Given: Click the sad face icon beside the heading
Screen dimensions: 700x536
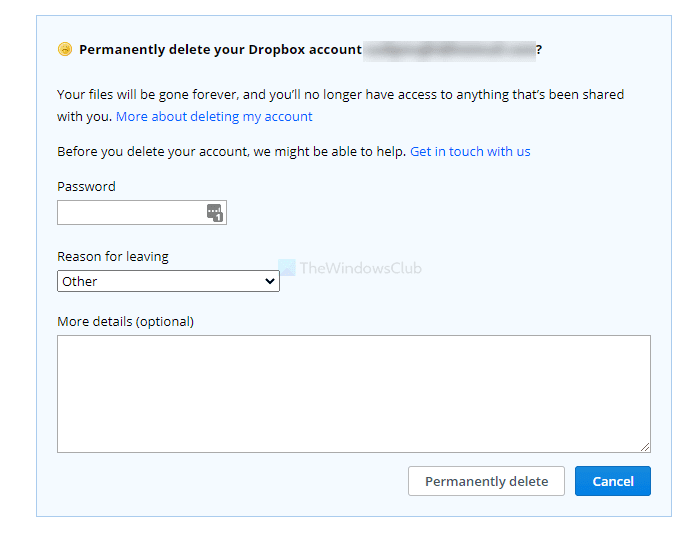Looking at the screenshot, I should [x=65, y=49].
